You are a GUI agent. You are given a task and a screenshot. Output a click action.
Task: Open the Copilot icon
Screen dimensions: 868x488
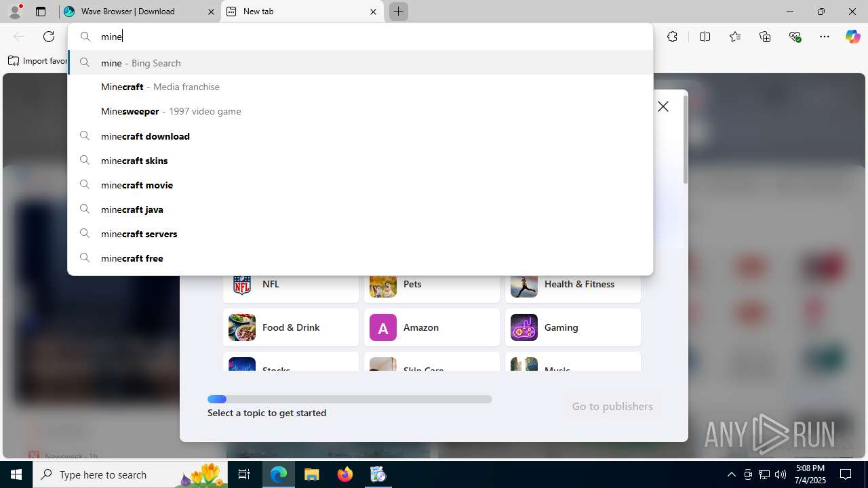[x=852, y=37]
